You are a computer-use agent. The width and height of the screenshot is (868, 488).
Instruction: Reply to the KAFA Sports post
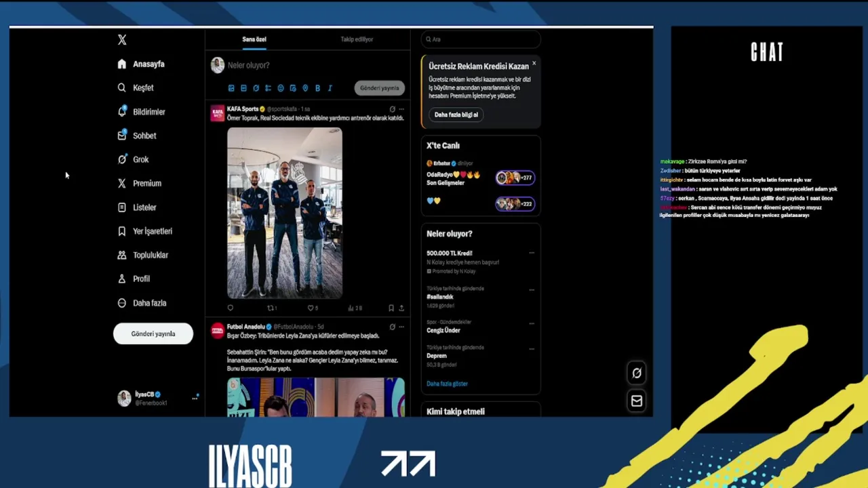[x=231, y=308]
